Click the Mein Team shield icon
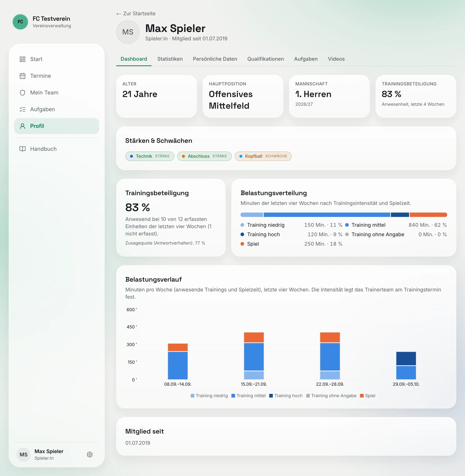 coord(23,92)
